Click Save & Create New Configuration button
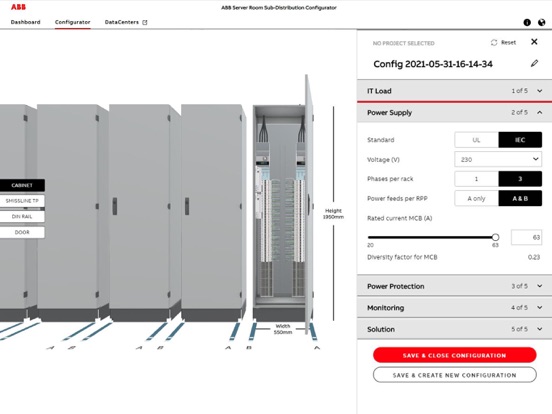The height and width of the screenshot is (414, 552). pos(454,375)
